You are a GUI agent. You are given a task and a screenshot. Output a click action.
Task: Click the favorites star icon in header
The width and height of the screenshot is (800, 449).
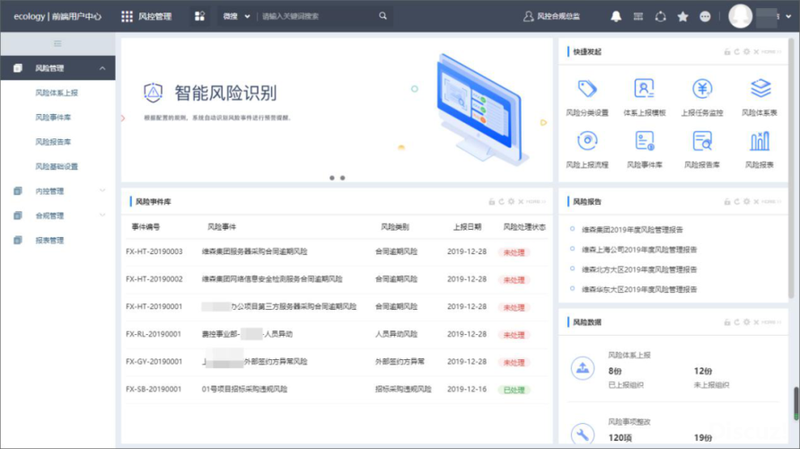point(683,16)
